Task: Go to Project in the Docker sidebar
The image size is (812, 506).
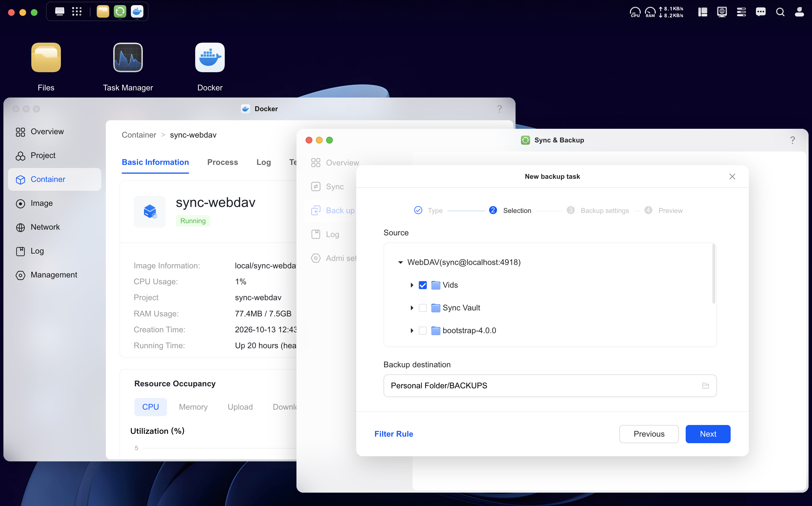Action: coord(55,155)
